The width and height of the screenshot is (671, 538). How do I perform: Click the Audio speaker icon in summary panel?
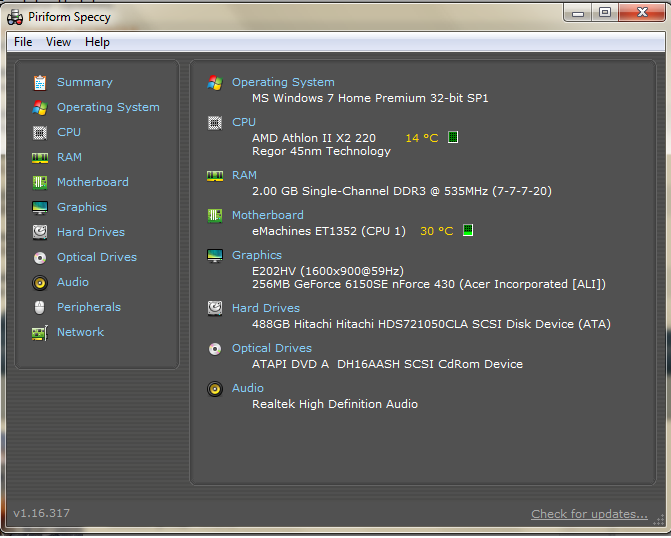[x=215, y=389]
